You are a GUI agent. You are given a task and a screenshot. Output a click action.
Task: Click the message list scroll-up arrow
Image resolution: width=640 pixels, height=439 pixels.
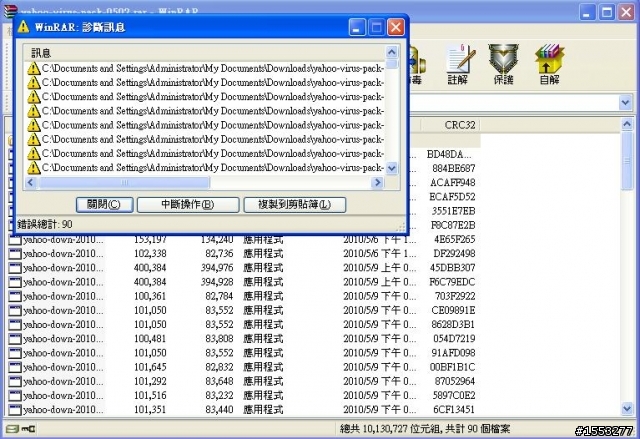pos(392,52)
